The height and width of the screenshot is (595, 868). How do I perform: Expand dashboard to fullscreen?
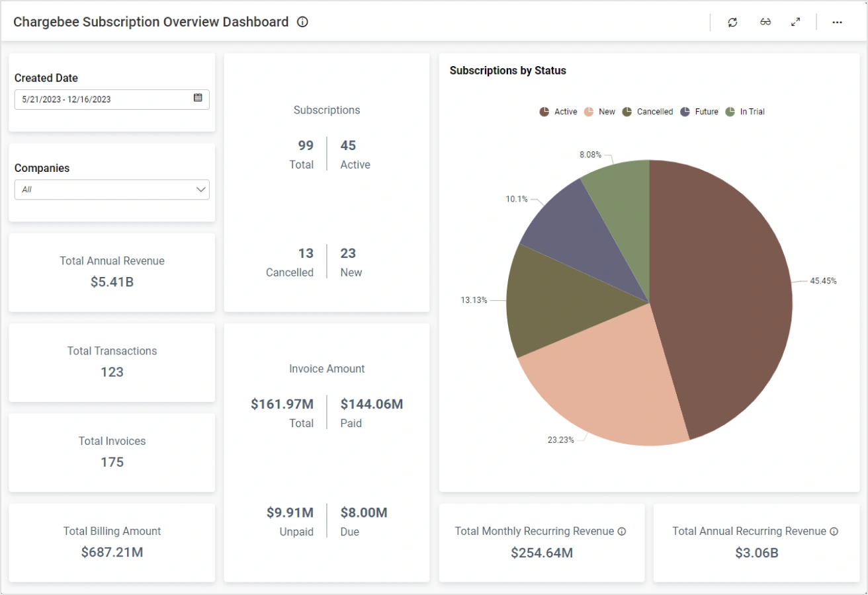tap(796, 22)
